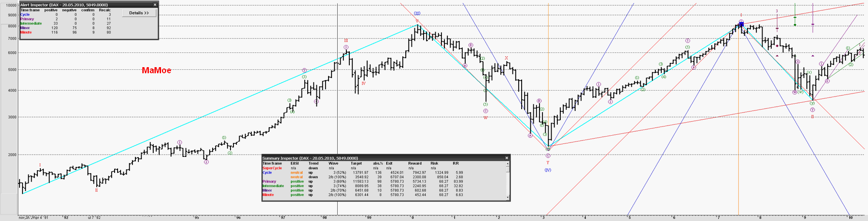
Task: Click the EASI column header
Action: click(295, 163)
